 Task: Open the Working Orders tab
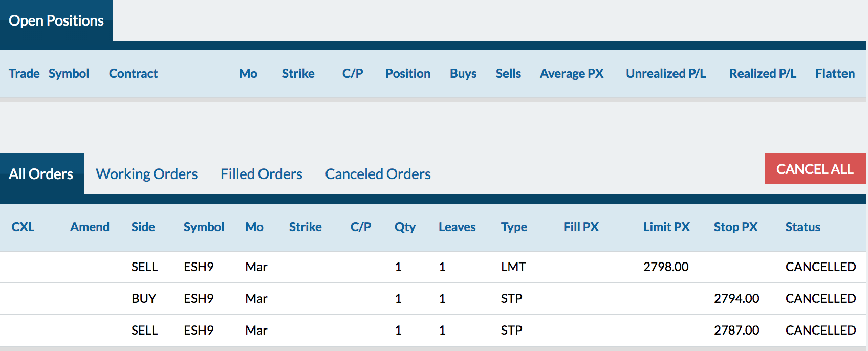[x=147, y=174]
